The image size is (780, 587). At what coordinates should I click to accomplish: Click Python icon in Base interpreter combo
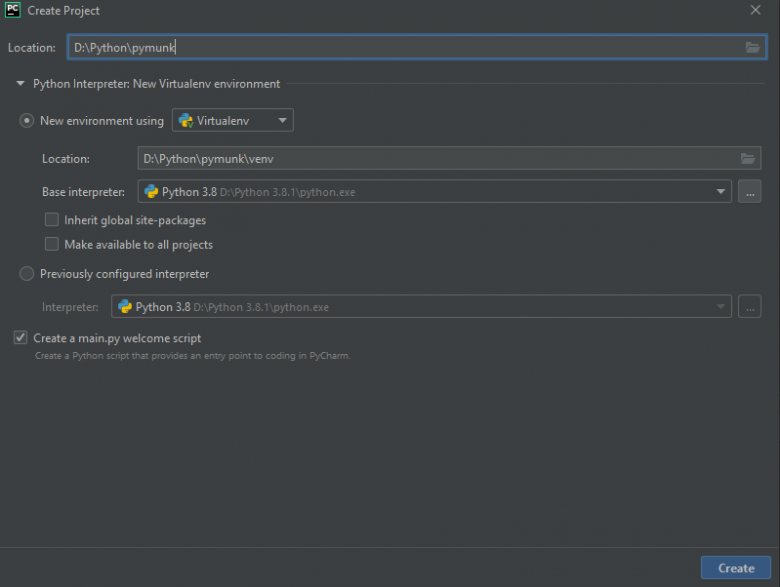[151, 192]
